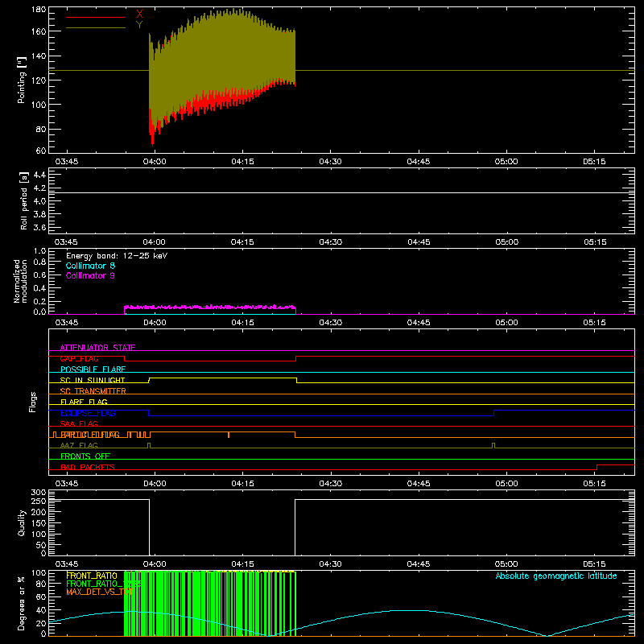Image resolution: width=644 pixels, height=644 pixels.
Task: Click the Quality axis title
Action: 22,522
